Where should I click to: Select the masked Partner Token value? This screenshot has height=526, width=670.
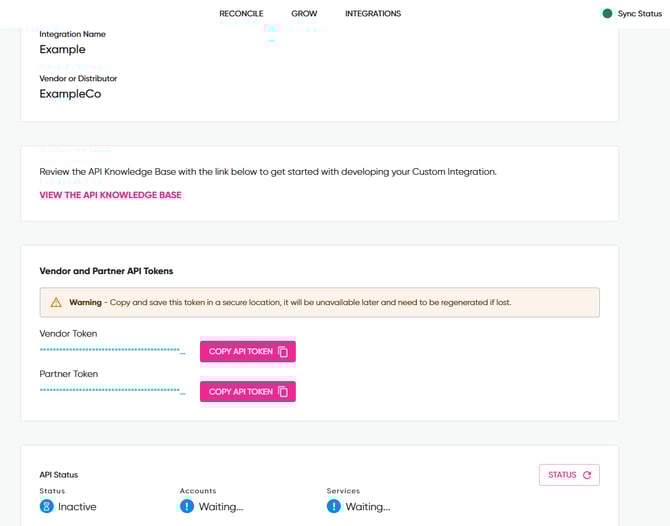112,391
